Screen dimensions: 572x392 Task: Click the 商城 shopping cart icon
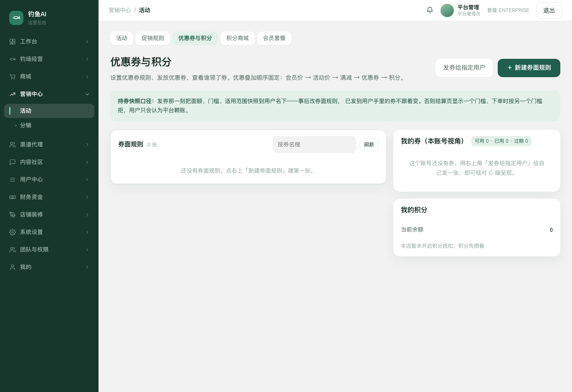(13, 77)
